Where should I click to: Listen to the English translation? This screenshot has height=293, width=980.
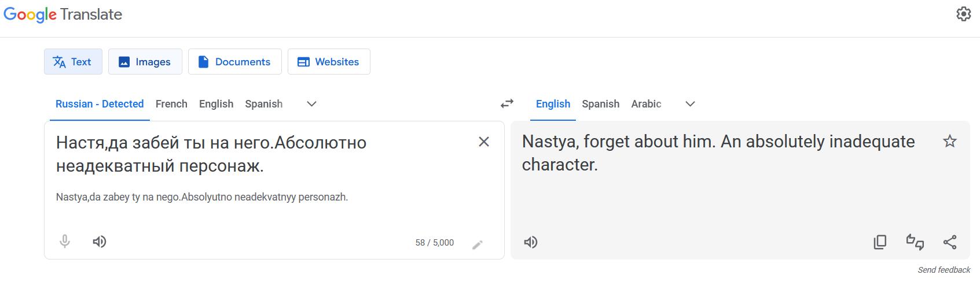click(x=531, y=242)
